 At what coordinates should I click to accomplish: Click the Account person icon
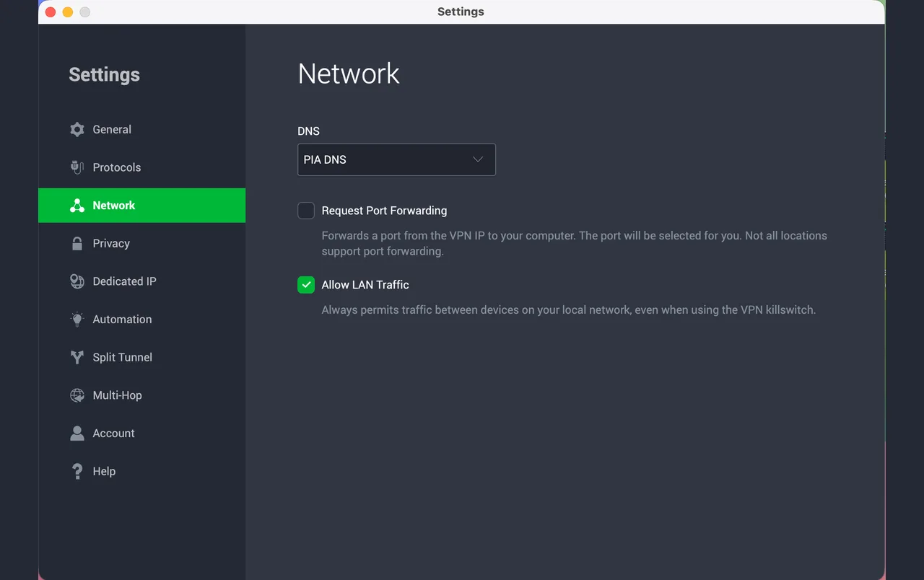pyautogui.click(x=77, y=433)
